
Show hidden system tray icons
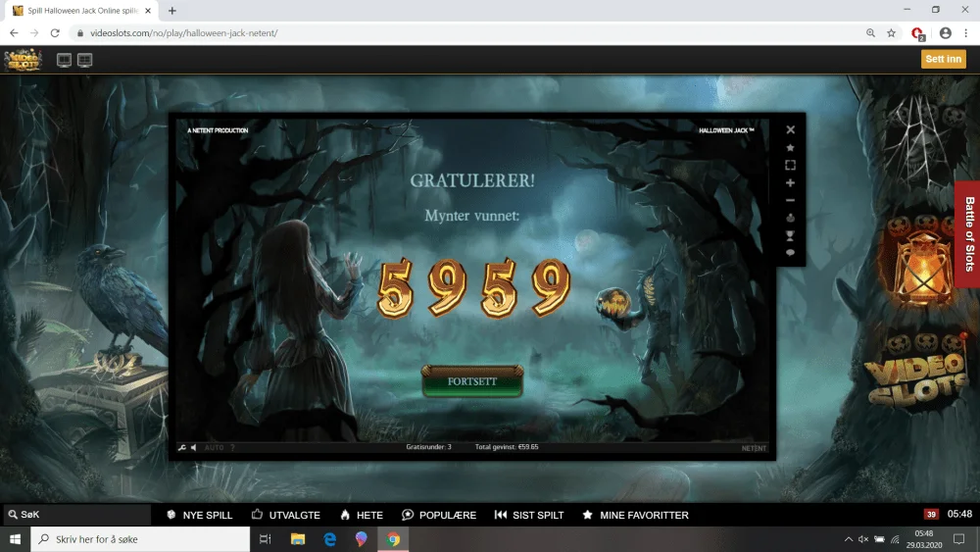pos(848,539)
